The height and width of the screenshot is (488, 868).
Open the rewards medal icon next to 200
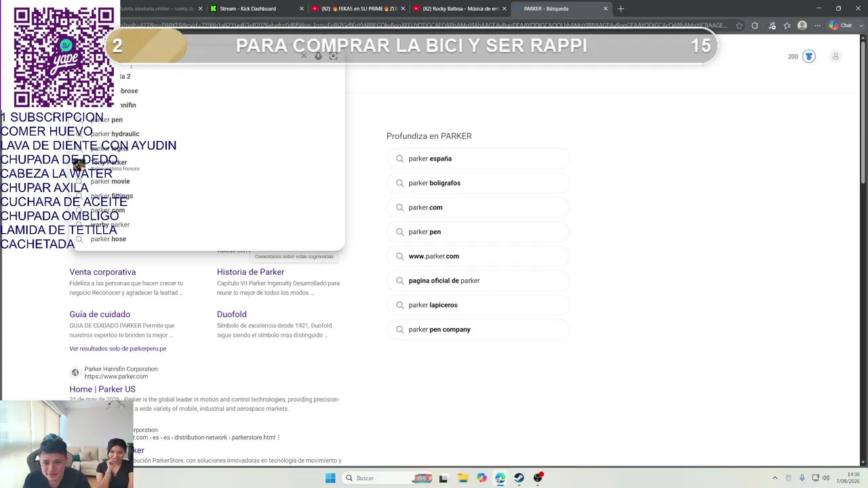(x=809, y=56)
